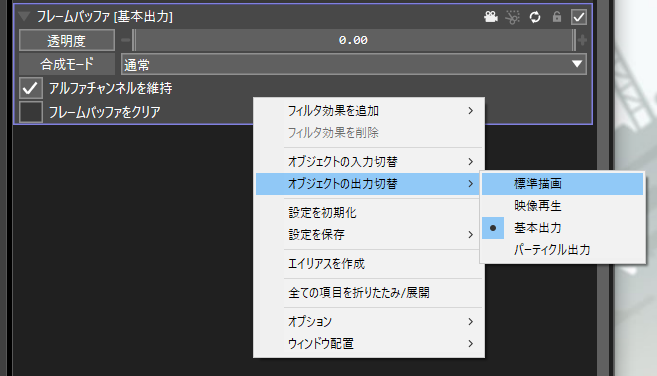This screenshot has height=376, width=657.
Task: Click the フレームバッファ [基本出力] title text
Action: (104, 17)
